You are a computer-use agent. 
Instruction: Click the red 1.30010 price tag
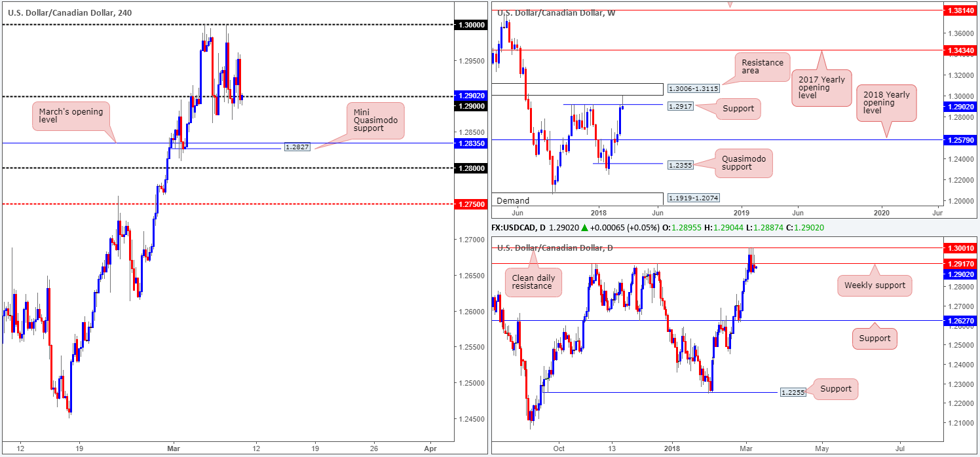point(960,248)
